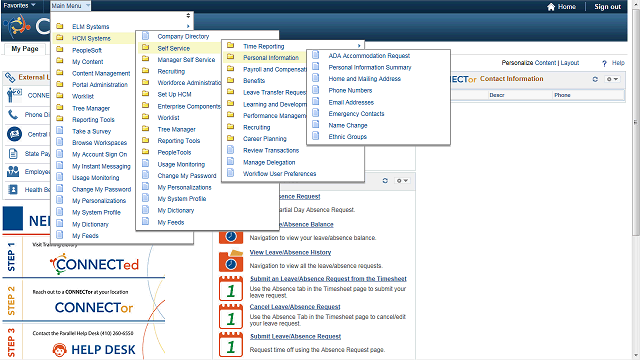Select Emergency Contacts from the menu
The height and width of the screenshot is (360, 640).
click(x=356, y=114)
